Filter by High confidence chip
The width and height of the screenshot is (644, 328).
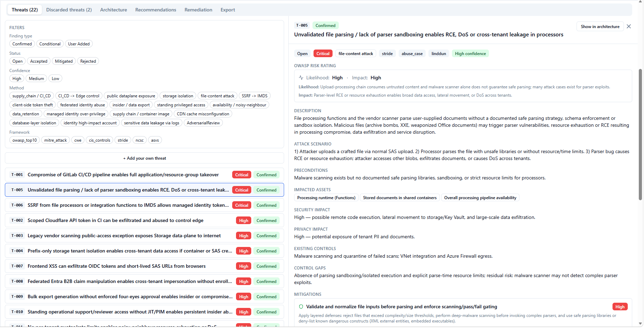[x=17, y=79]
